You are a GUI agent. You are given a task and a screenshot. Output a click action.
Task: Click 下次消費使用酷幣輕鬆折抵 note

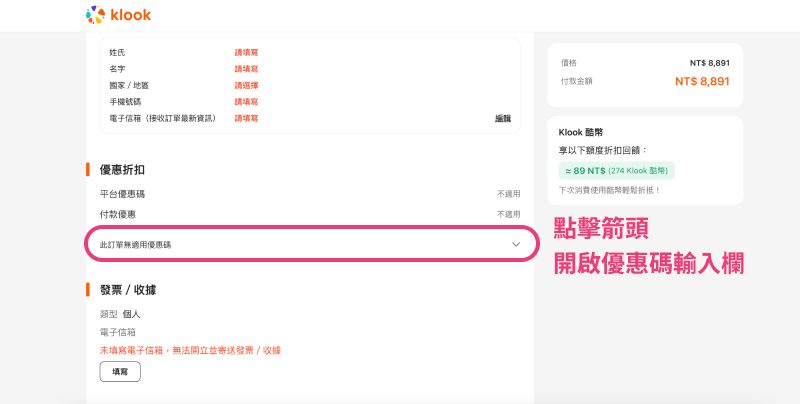tap(610, 190)
